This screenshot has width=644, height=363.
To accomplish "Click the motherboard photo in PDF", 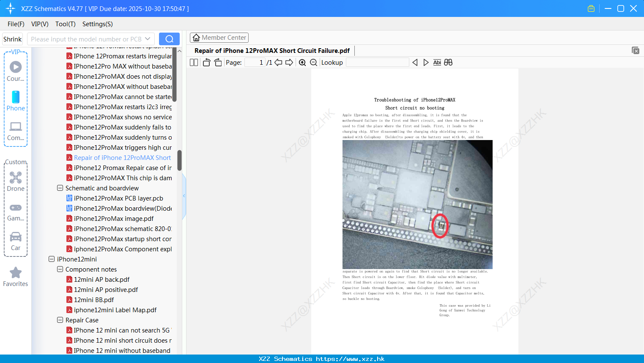I will tap(417, 204).
